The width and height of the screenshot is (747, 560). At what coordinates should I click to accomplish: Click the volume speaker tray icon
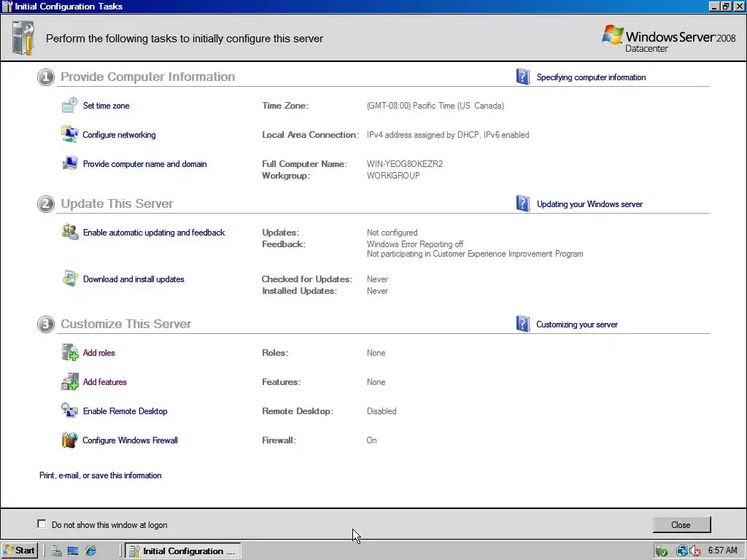[695, 551]
